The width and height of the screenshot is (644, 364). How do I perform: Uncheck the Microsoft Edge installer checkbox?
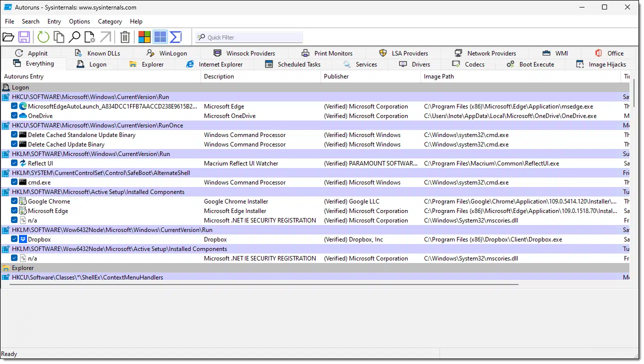[x=14, y=210]
